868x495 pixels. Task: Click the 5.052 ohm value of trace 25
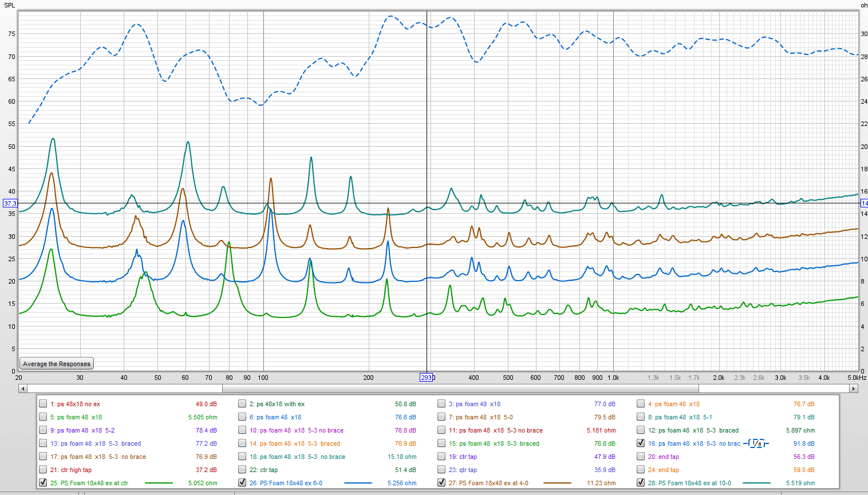[203, 483]
